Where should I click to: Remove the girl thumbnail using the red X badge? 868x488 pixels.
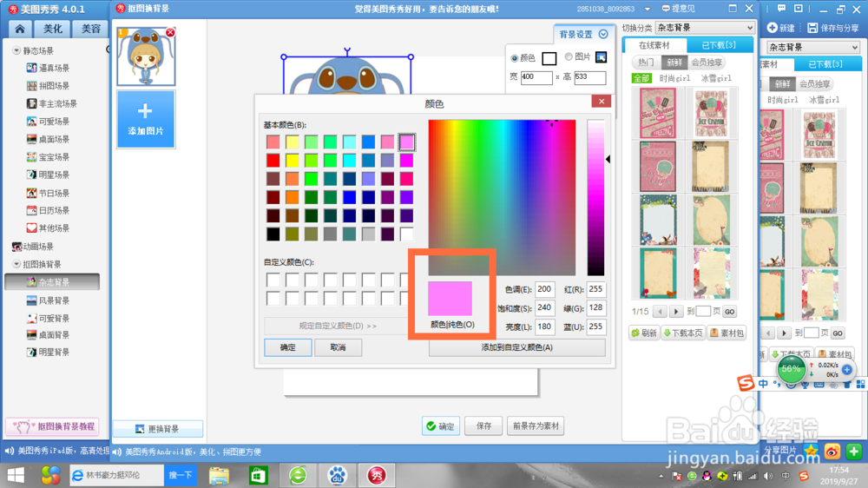[x=170, y=33]
